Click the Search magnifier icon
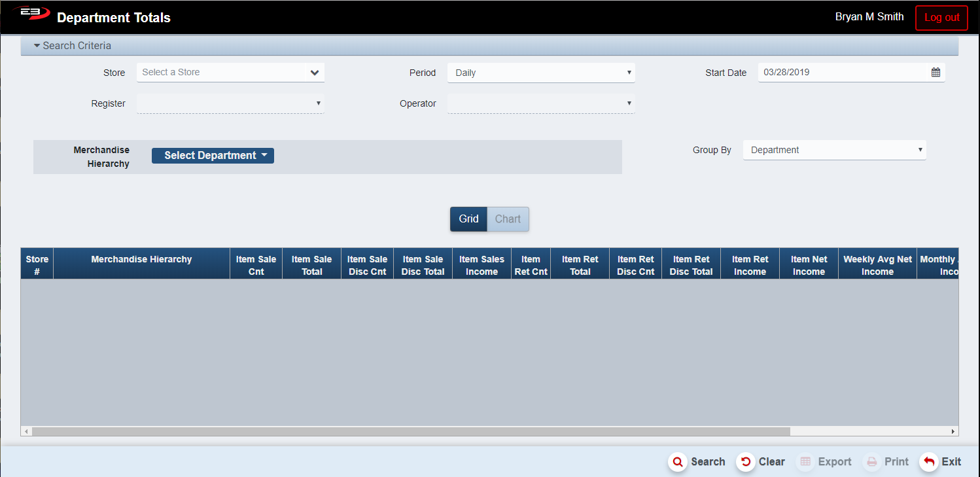Screen dimensions: 980x477 point(678,462)
